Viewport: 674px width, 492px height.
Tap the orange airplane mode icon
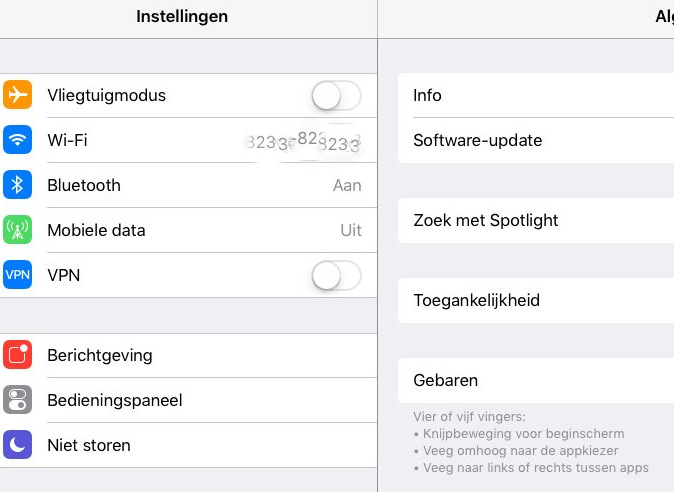pyautogui.click(x=18, y=96)
